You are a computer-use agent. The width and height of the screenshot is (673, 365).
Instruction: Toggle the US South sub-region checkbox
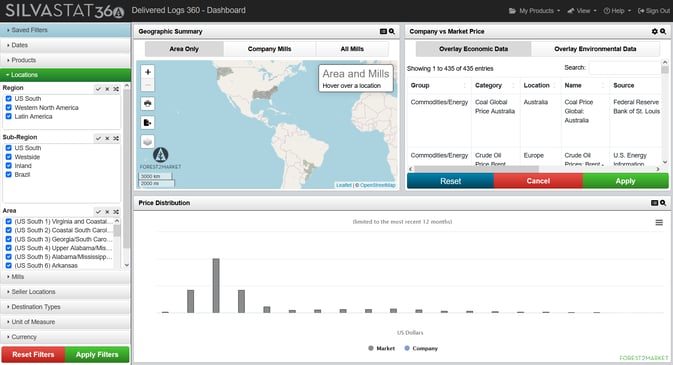tap(9, 148)
